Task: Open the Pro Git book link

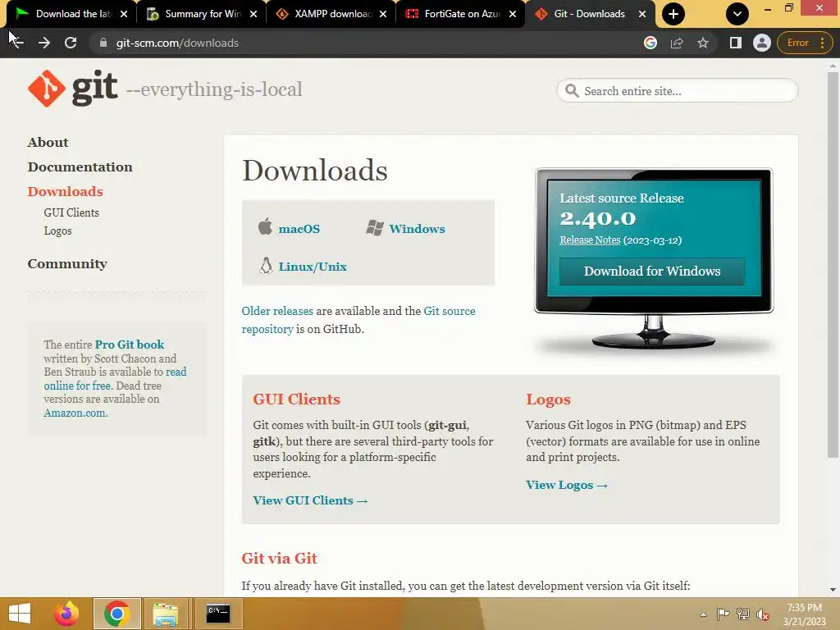Action: coord(129,345)
